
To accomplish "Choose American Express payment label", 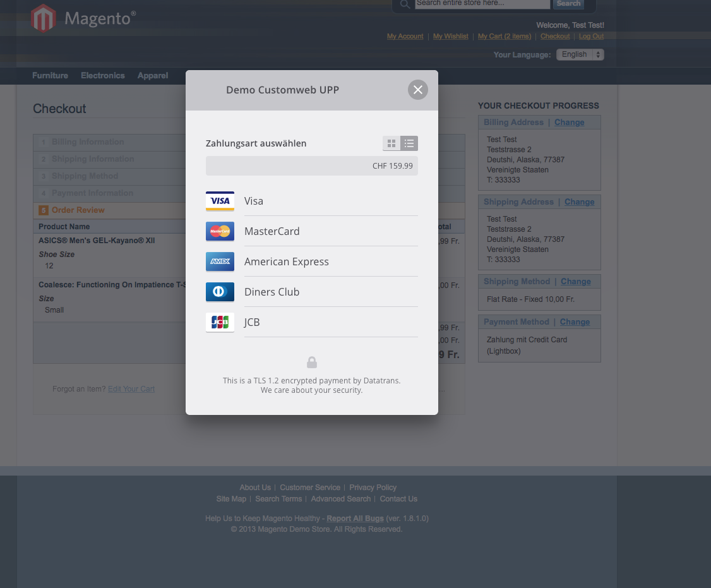I will (x=287, y=261).
